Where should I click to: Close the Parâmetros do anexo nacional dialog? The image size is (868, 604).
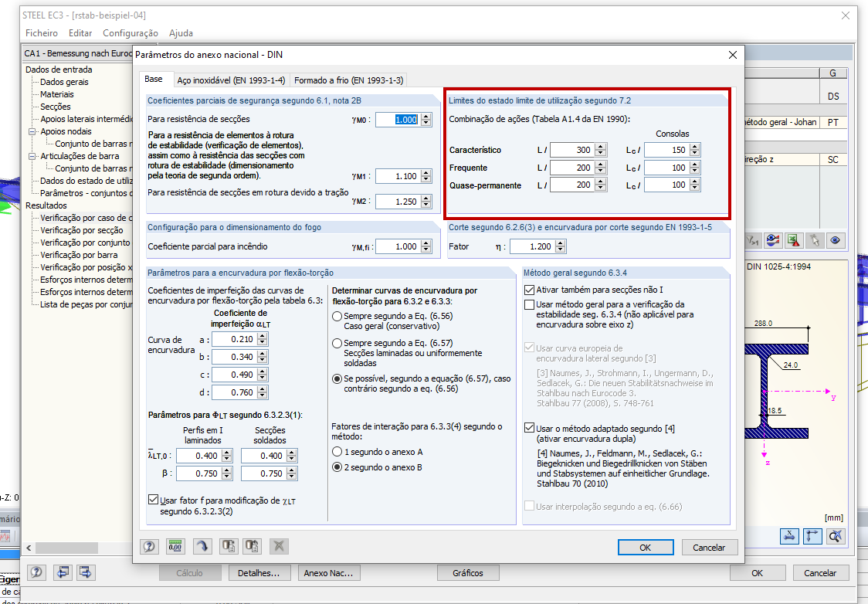(x=732, y=55)
